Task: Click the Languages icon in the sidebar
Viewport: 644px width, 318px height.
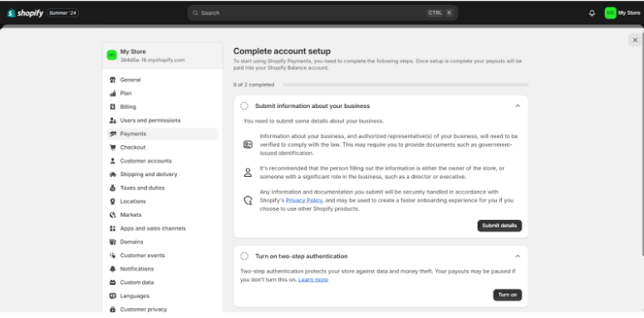Action: click(112, 296)
